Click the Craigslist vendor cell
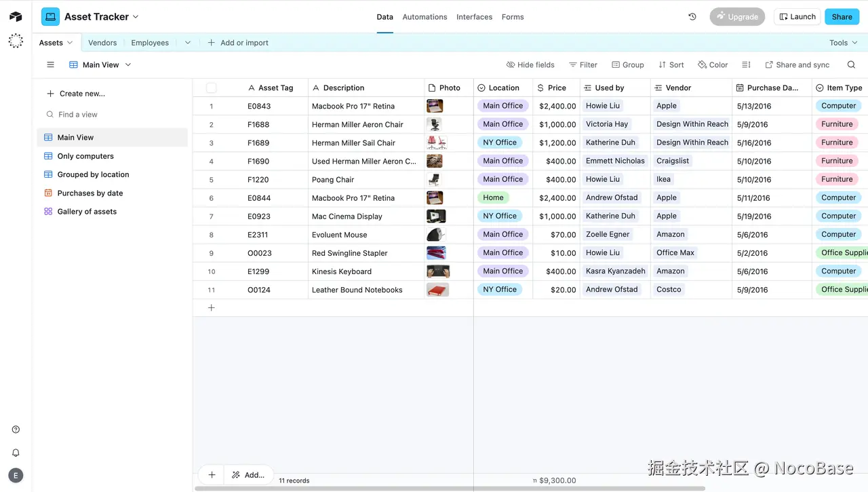This screenshot has height=492, width=868. [x=691, y=161]
